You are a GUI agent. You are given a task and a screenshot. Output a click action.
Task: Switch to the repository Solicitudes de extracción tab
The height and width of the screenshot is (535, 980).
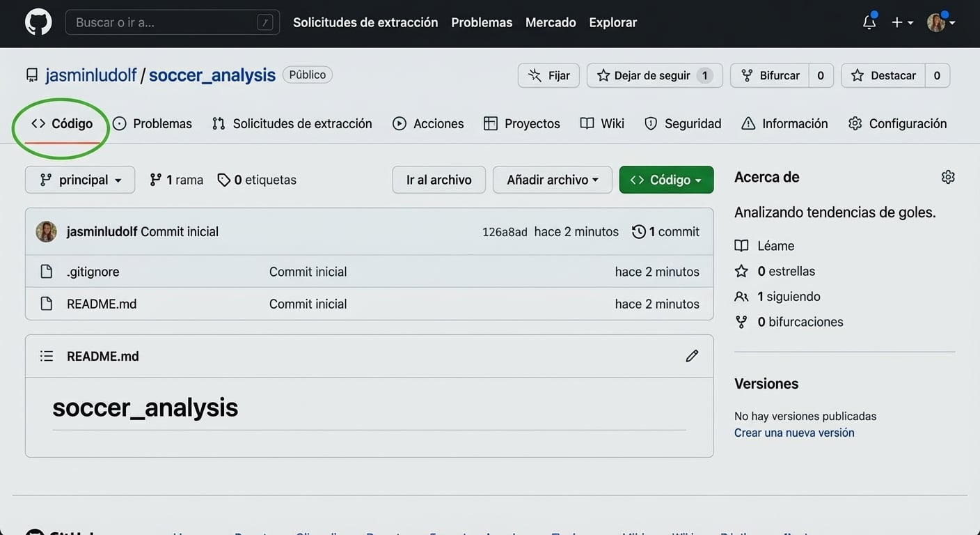point(292,123)
